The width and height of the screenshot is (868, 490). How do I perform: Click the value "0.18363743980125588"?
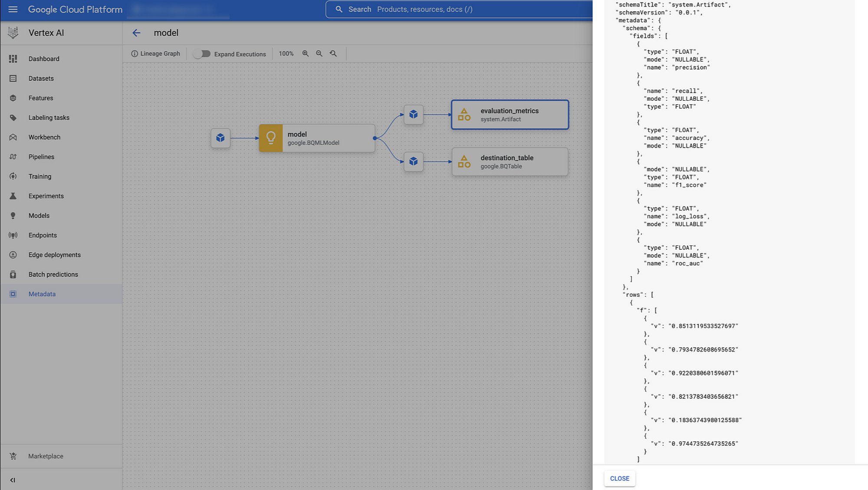click(x=705, y=420)
